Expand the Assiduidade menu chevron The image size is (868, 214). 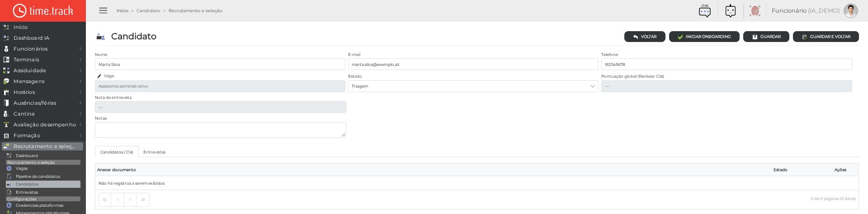pos(80,70)
